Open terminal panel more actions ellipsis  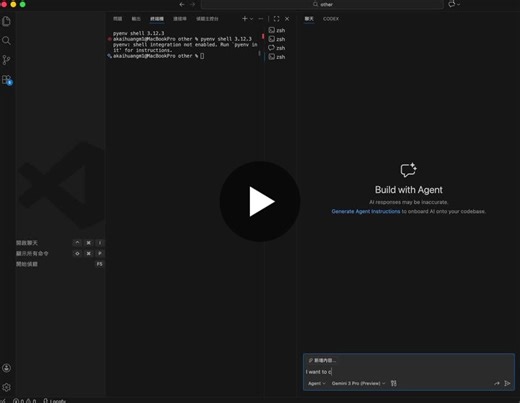coord(261,19)
